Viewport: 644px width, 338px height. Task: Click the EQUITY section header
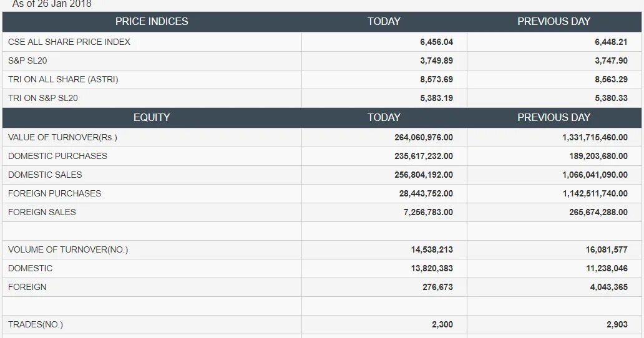(152, 117)
